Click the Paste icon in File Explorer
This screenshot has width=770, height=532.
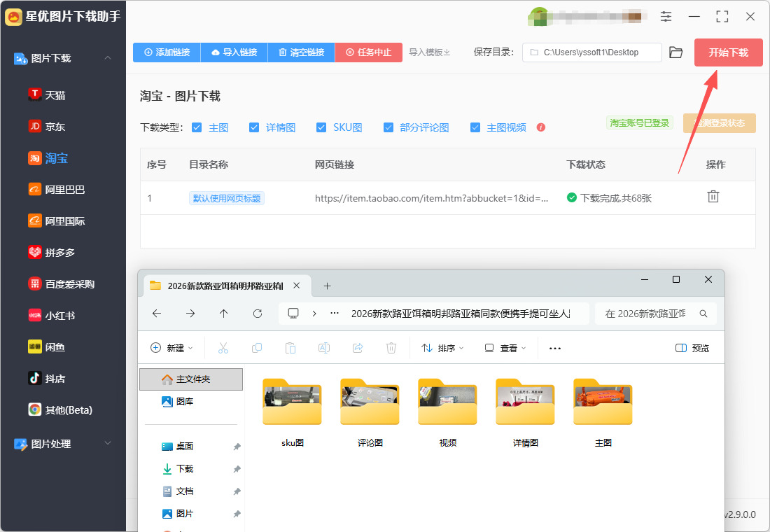pyautogui.click(x=290, y=348)
